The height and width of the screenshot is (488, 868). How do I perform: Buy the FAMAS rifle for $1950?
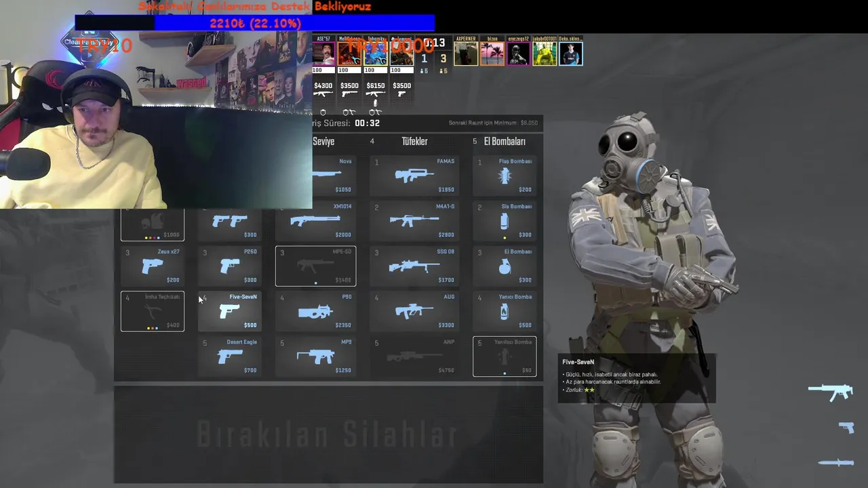click(x=414, y=176)
